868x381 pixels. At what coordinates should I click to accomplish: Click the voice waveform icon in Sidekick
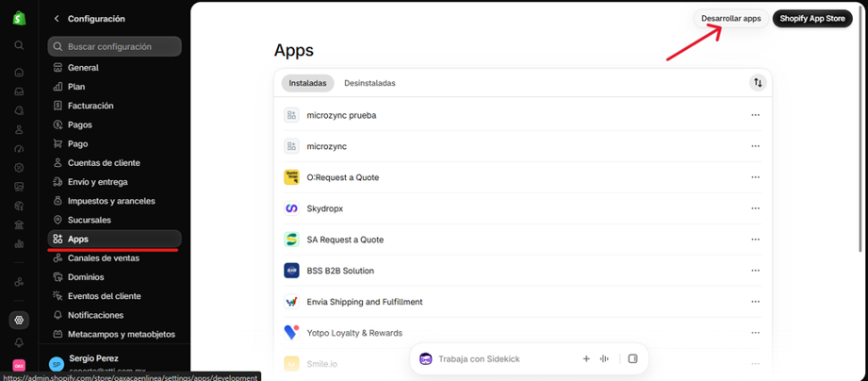tap(604, 359)
